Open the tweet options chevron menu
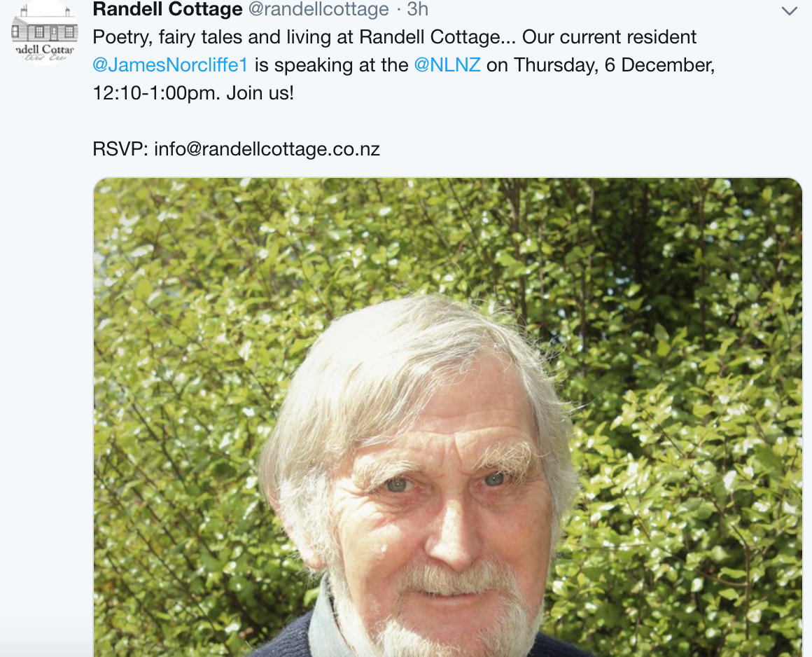812x657 pixels. click(x=789, y=11)
